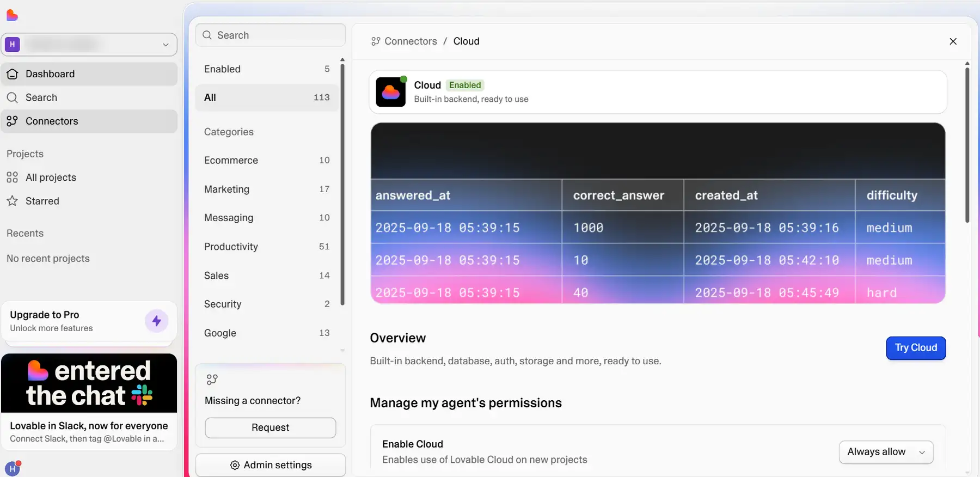The image size is (980, 477).
Task: Select the Marketing category
Action: (x=267, y=189)
